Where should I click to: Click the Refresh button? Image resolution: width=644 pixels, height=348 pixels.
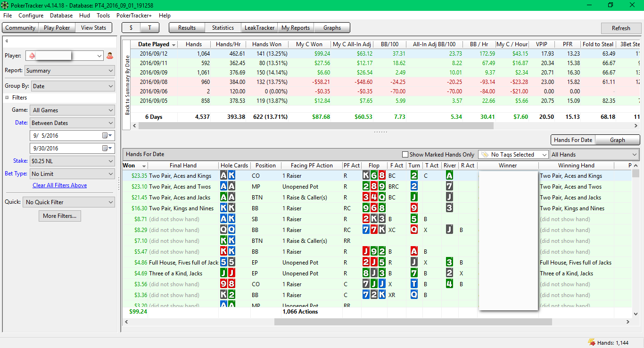[621, 28]
